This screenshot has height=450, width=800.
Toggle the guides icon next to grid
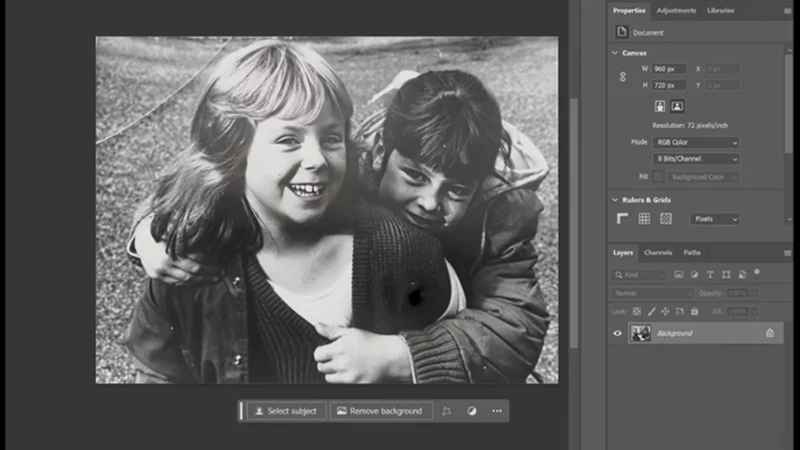666,218
